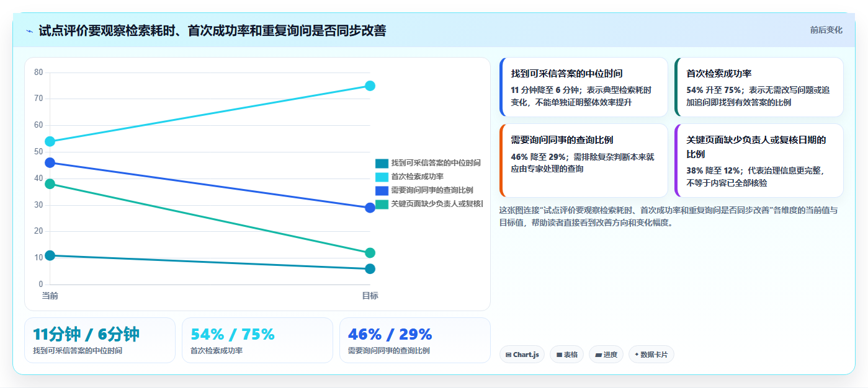Click the small icon in the 表格 tag
The width and height of the screenshot is (868, 388).
point(559,355)
